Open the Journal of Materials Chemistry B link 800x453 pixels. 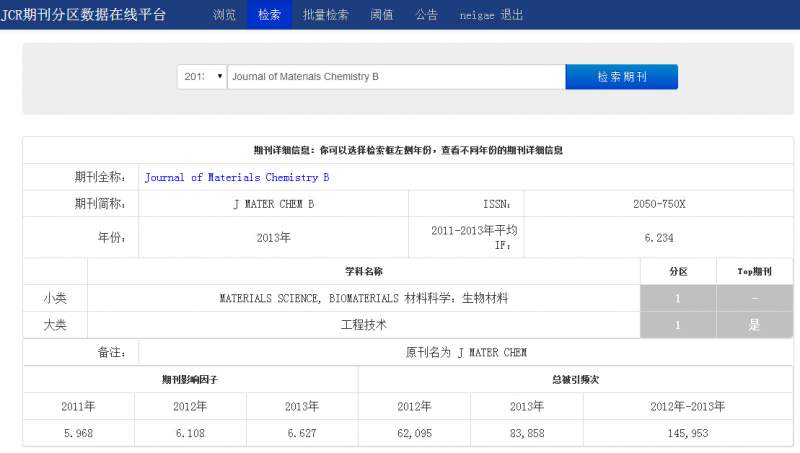(237, 178)
